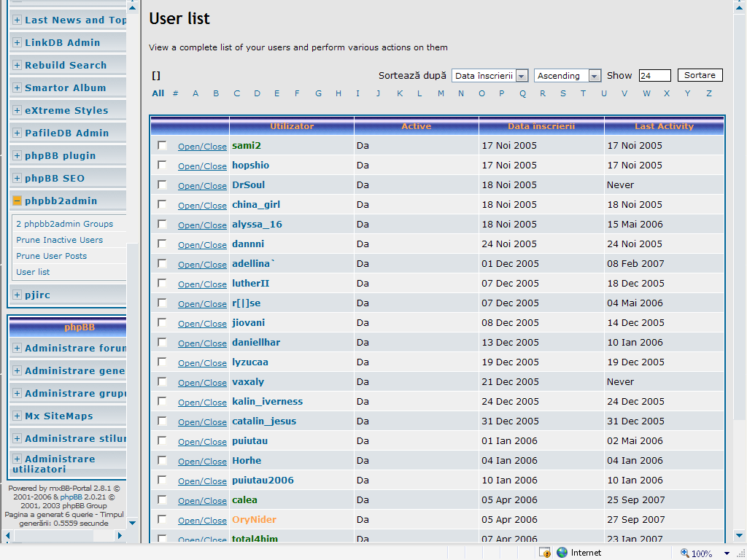Click Open/Close link for china_girl
This screenshot has width=747, height=560.
click(202, 206)
